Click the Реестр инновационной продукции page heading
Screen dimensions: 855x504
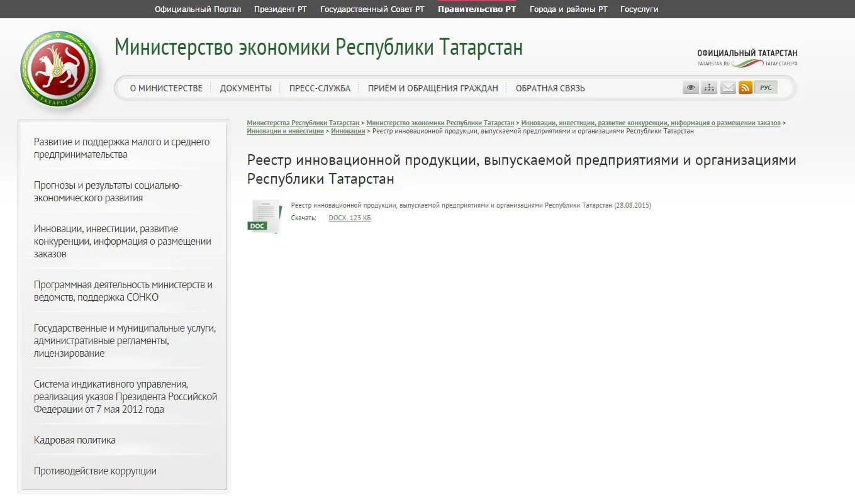tap(522, 169)
